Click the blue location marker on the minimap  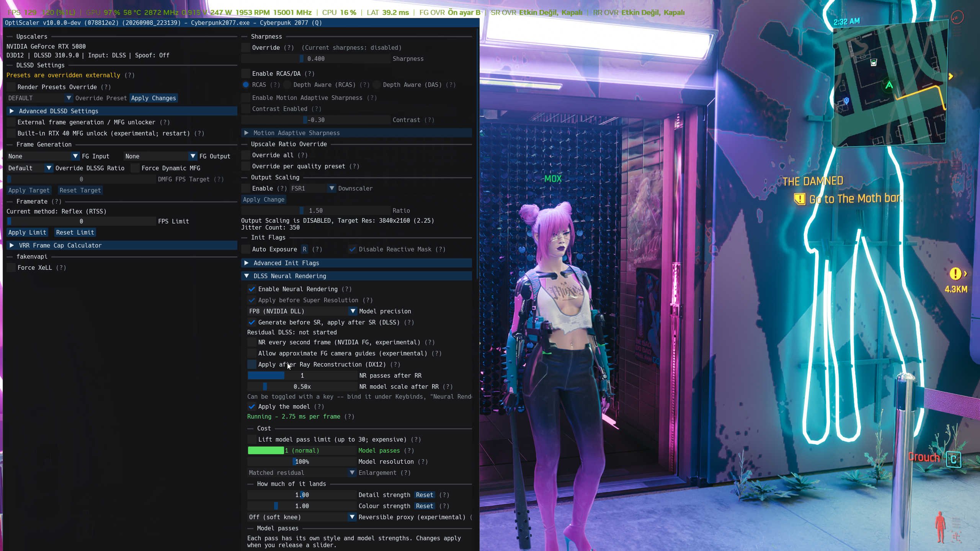click(846, 101)
